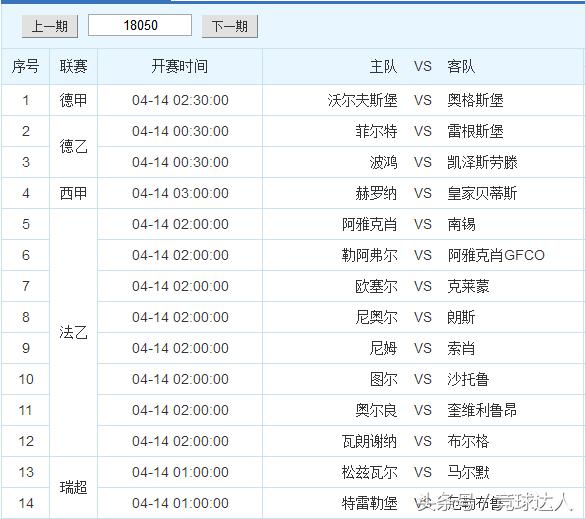Image resolution: width=585 pixels, height=519 pixels.
Task: Focus the issue number field 18050
Action: coord(140,25)
